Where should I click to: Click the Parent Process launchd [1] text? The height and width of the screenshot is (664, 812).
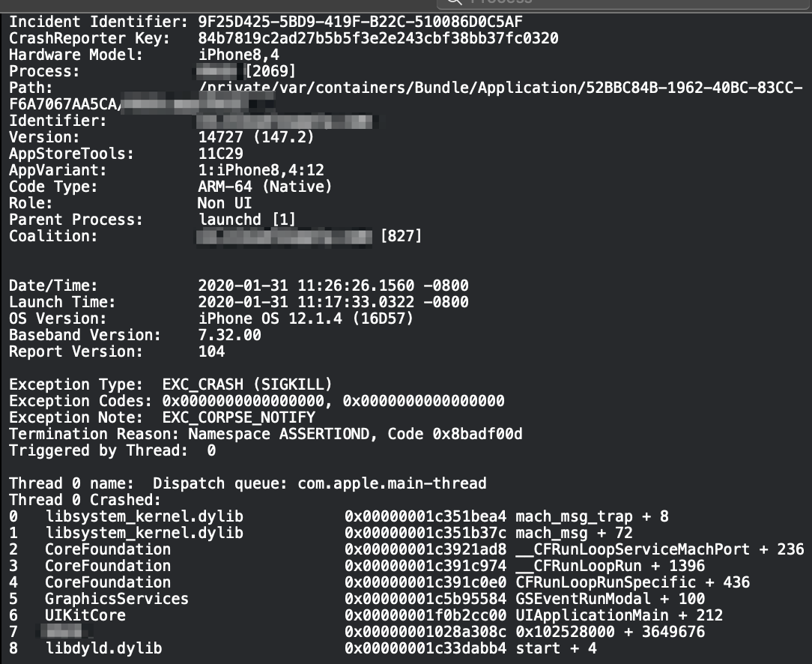(247, 220)
